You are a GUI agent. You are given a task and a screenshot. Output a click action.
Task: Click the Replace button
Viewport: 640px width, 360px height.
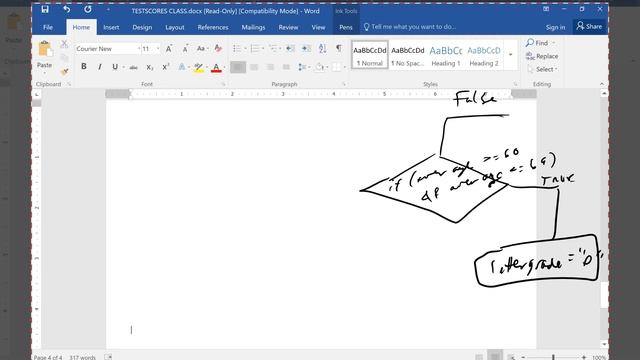tap(542, 56)
